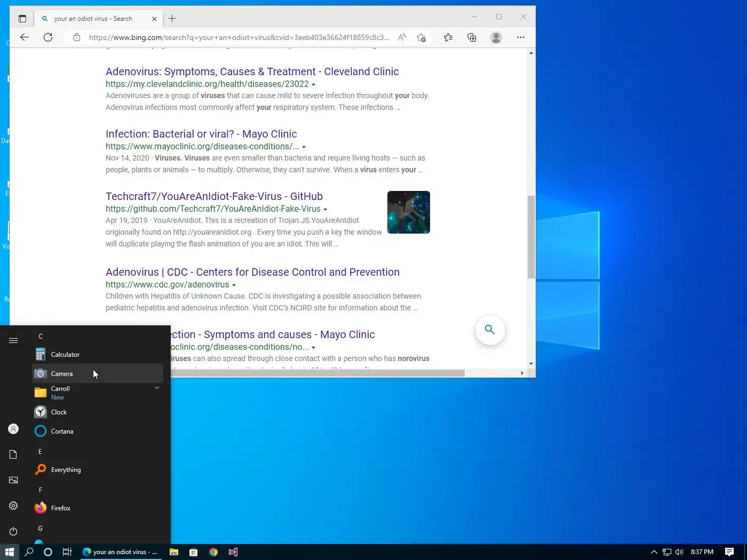Close the 'your an odiot virus' tab
This screenshot has height=560, width=747.
tap(154, 19)
